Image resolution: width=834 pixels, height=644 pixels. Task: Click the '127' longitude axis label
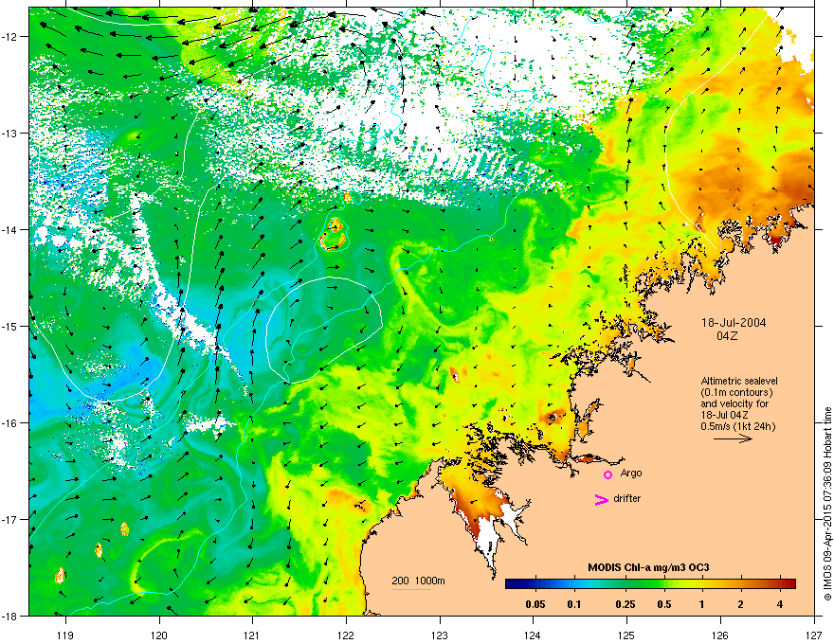pyautogui.click(x=814, y=635)
